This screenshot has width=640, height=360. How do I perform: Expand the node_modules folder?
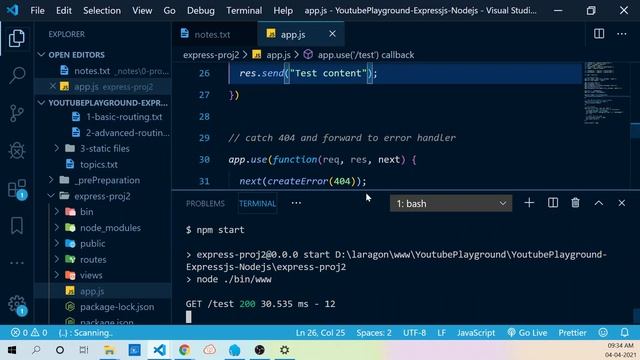pyautogui.click(x=57, y=227)
